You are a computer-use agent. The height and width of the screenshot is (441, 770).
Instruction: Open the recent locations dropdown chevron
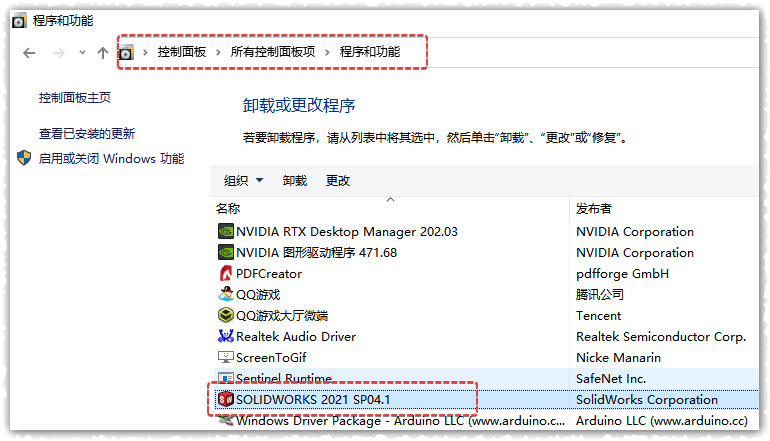[x=82, y=53]
